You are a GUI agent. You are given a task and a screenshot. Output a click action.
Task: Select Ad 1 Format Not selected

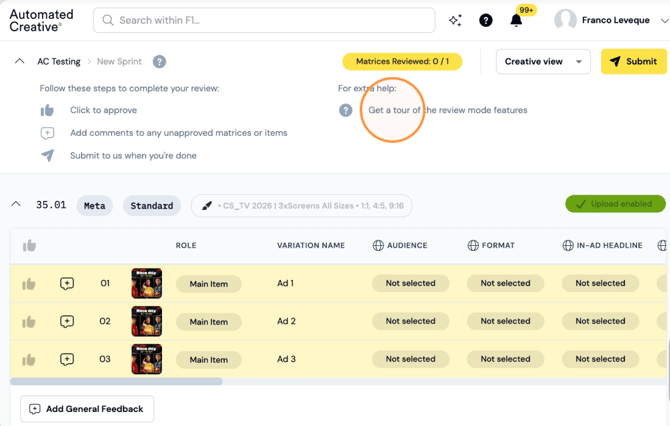coord(505,283)
